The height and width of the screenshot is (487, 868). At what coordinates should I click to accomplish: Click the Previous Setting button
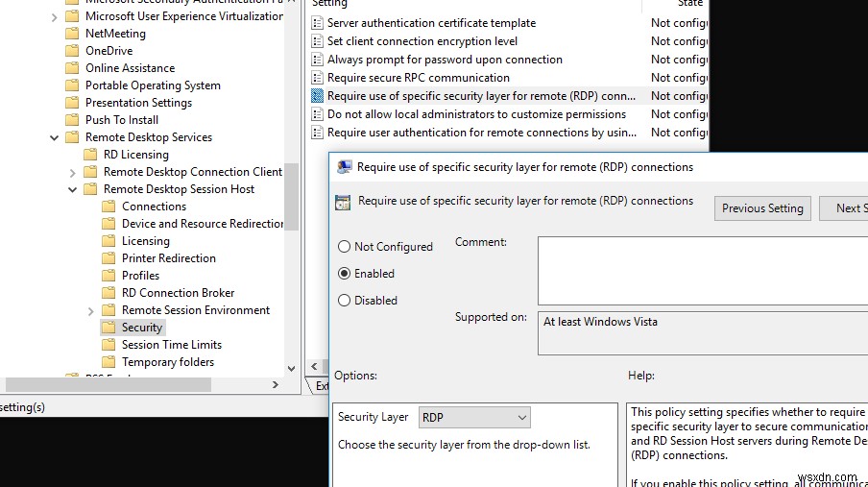[x=762, y=208]
